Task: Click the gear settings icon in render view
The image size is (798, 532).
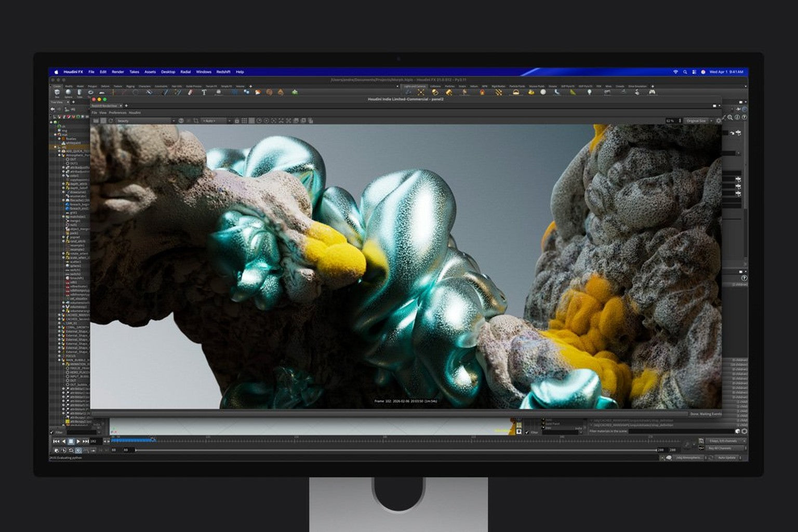Action: coord(719,121)
